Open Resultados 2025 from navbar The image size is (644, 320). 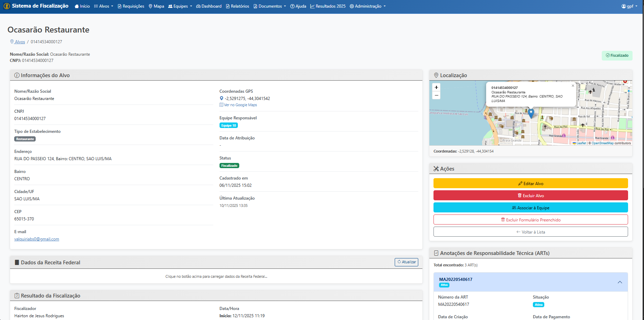[x=328, y=6]
